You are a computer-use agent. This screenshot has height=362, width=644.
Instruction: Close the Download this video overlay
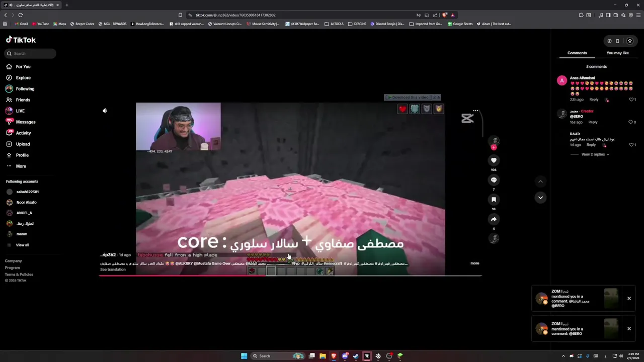coord(438,98)
